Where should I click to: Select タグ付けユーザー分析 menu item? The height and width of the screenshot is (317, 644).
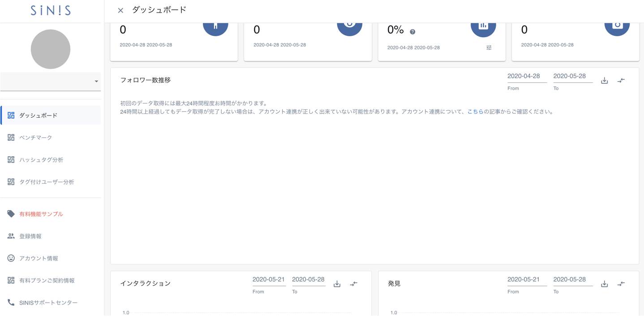tap(47, 182)
